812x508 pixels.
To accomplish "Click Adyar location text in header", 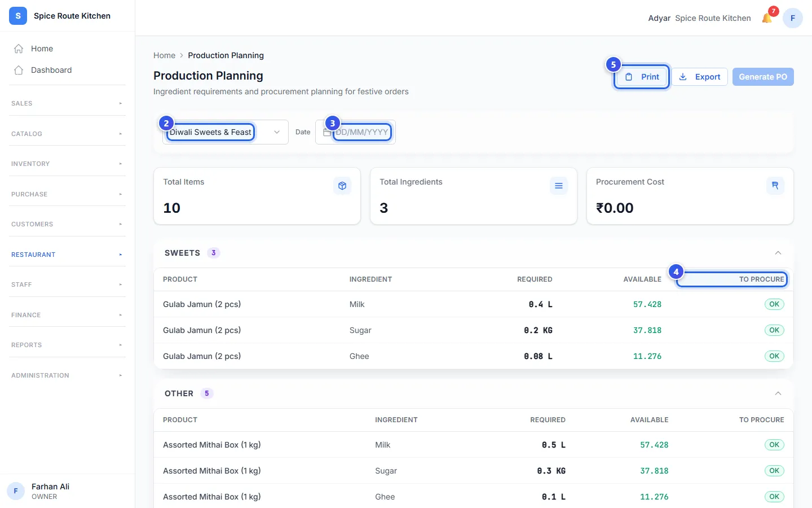I will 659,18.
